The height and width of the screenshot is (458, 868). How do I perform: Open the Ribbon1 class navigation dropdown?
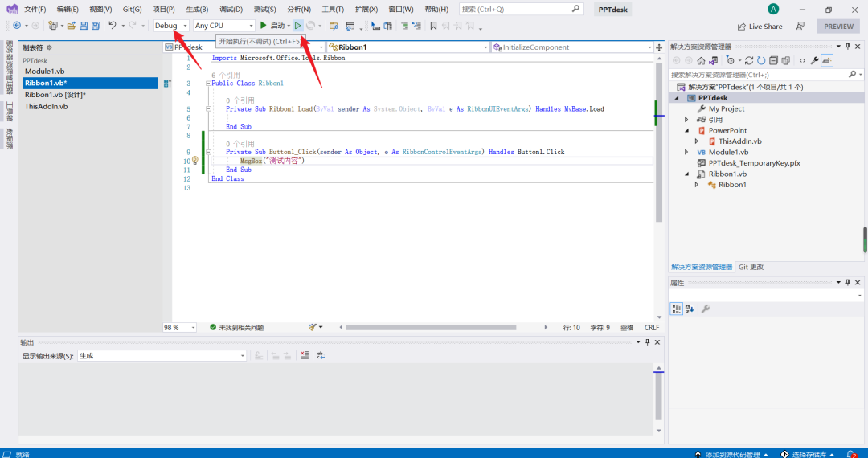pyautogui.click(x=408, y=47)
